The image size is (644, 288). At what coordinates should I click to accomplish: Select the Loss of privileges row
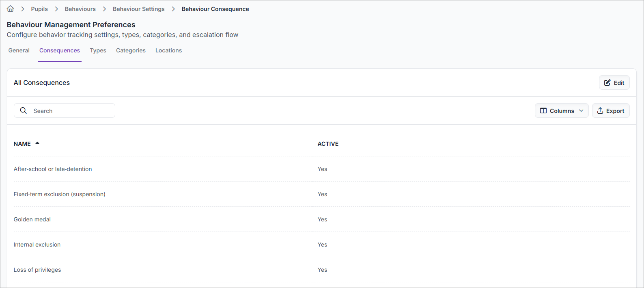pyautogui.click(x=37, y=270)
